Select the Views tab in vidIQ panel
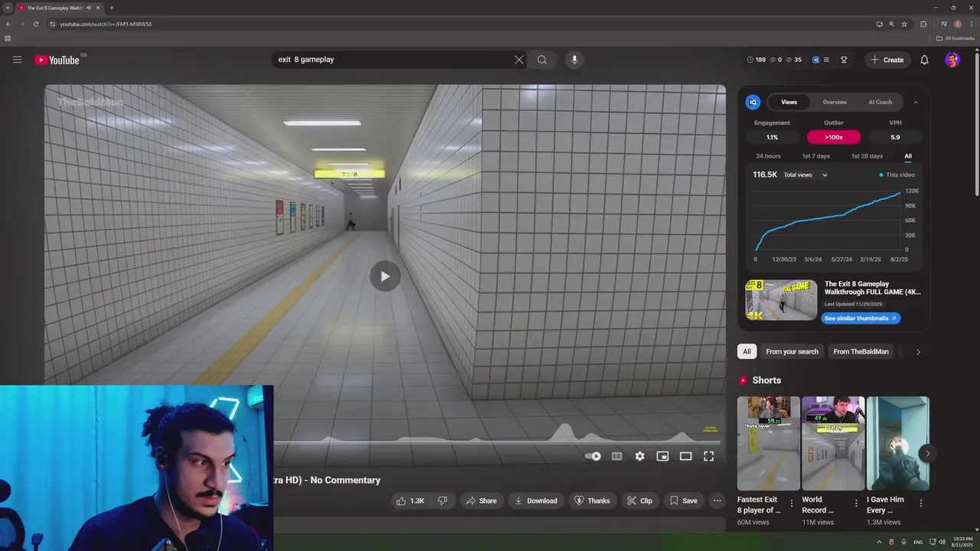Screen dimensions: 980x551 point(789,102)
